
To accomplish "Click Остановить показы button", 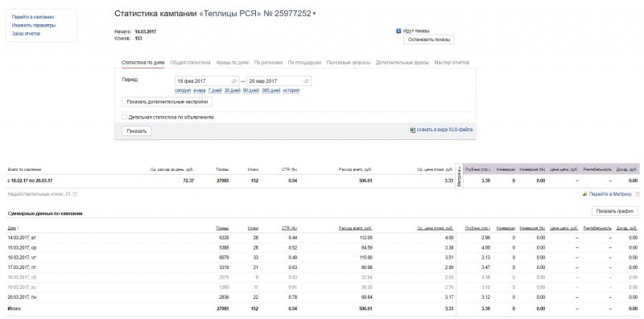I will (x=429, y=39).
